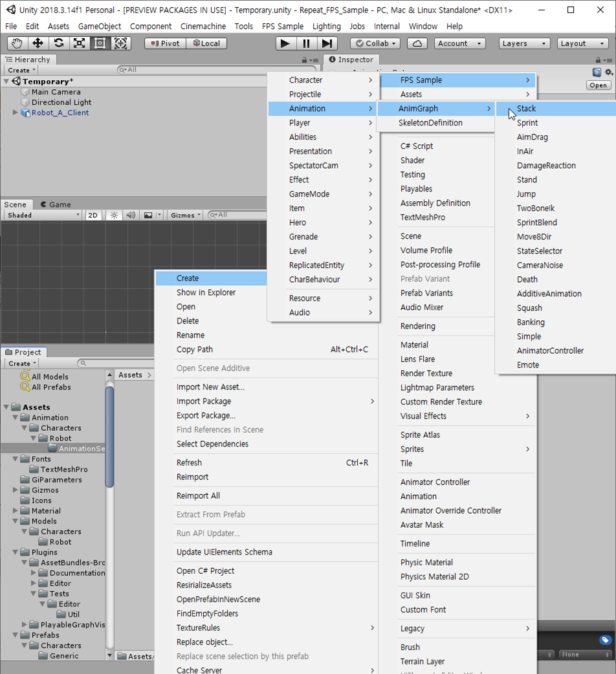The width and height of the screenshot is (616, 674).
Task: Click Project tree vertical scrollbar
Action: (x=109, y=437)
